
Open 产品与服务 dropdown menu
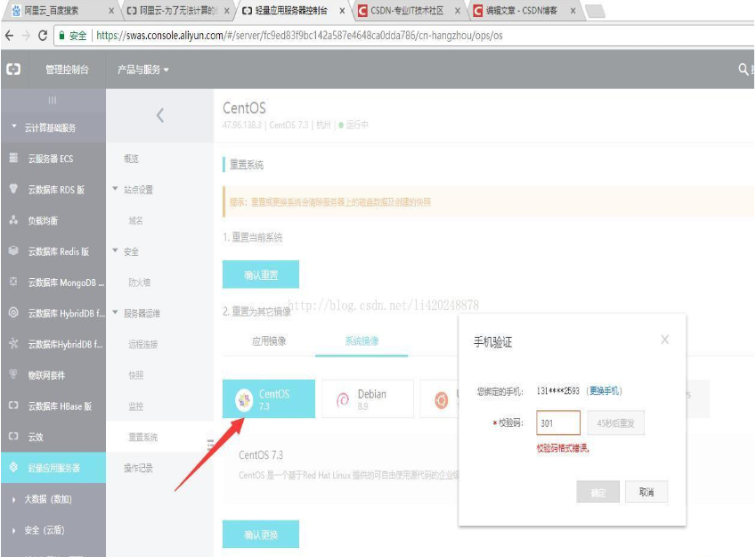pos(142,70)
